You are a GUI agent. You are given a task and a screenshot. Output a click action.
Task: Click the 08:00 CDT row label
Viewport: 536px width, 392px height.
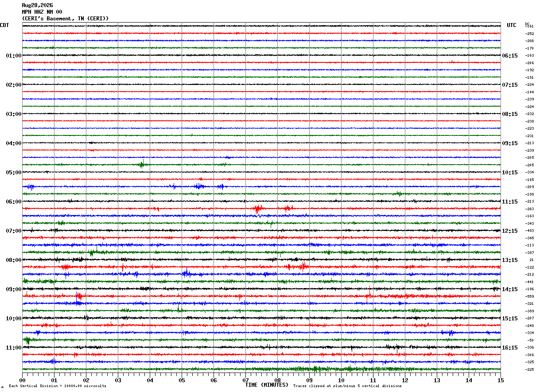click(x=14, y=260)
